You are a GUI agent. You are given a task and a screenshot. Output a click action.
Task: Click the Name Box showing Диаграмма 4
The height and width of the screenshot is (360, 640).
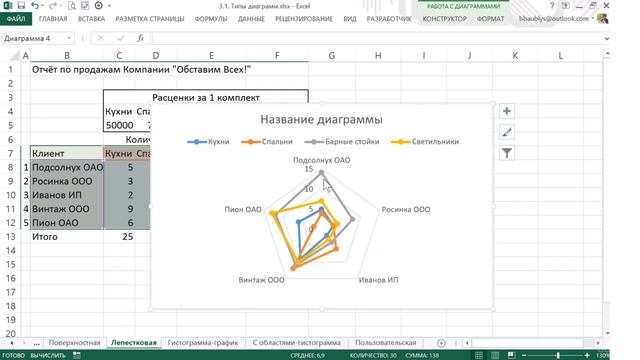pyautogui.click(x=33, y=38)
